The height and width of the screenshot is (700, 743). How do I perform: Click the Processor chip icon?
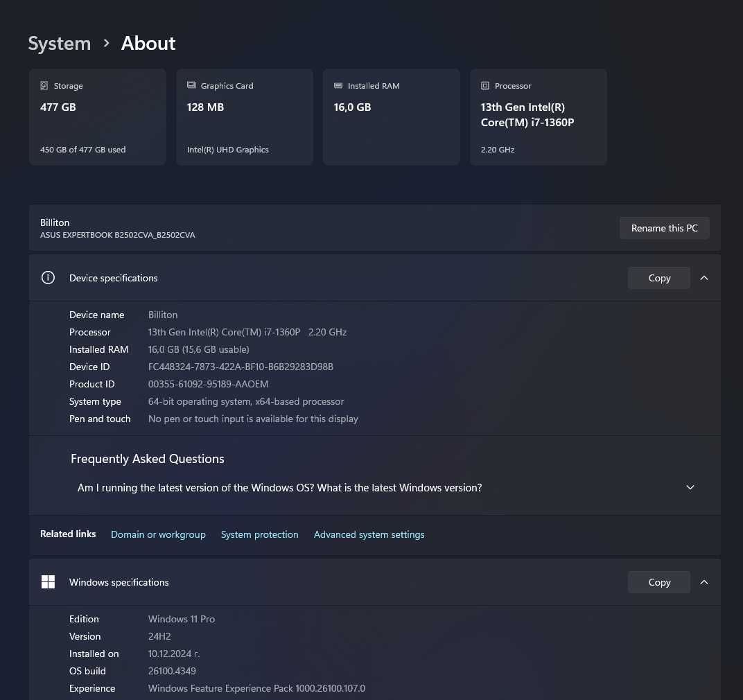tap(485, 86)
